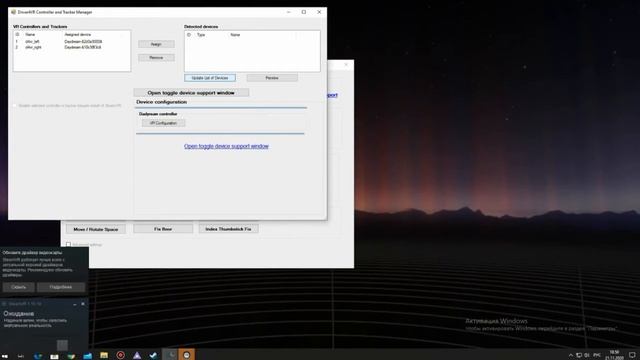Follow the blue Open toggle device support window link
The image size is (640, 360).
tap(226, 146)
